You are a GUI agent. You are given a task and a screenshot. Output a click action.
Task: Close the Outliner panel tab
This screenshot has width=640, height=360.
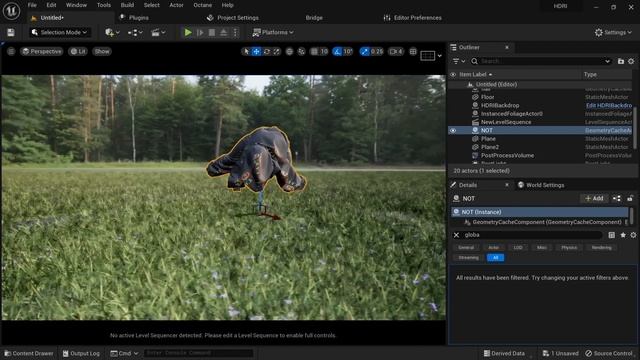tap(507, 47)
